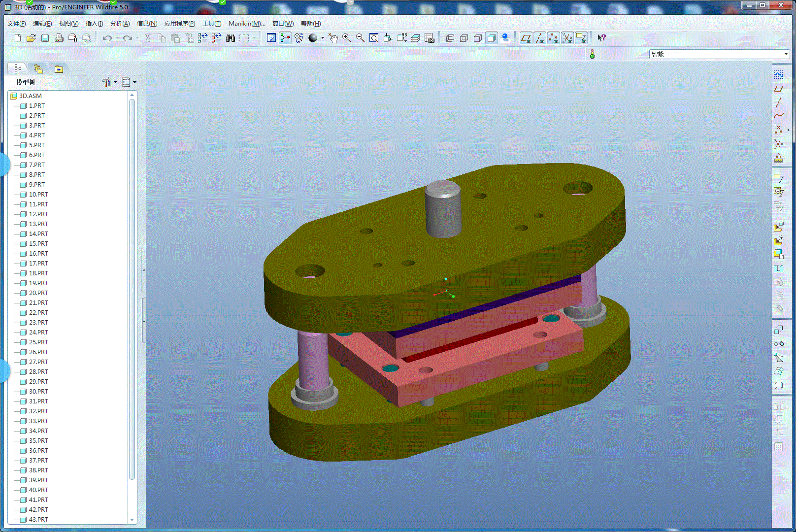Open the 文件(F) menu

16,24
